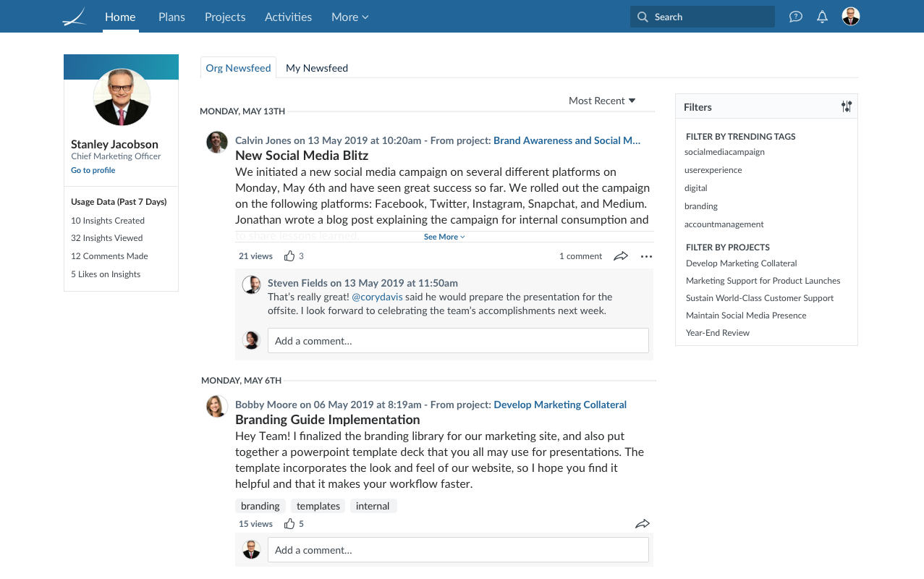Filter by Sustain World-Class Customer Support

(x=760, y=298)
